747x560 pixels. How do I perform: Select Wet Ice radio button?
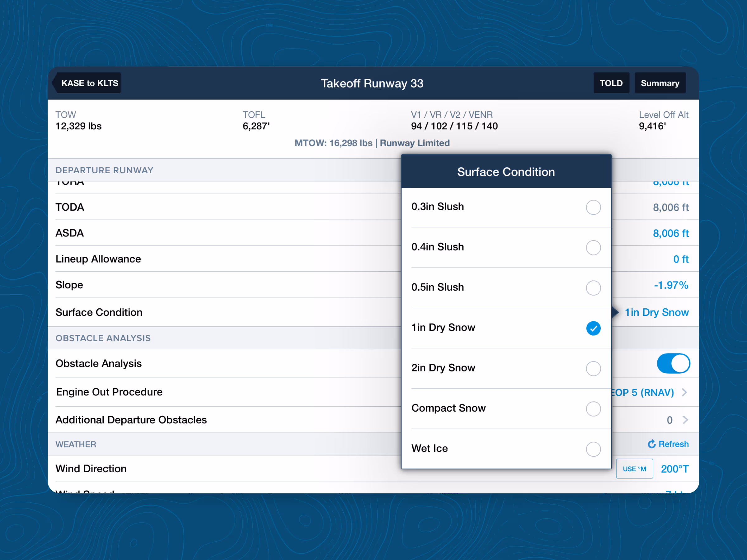click(593, 449)
